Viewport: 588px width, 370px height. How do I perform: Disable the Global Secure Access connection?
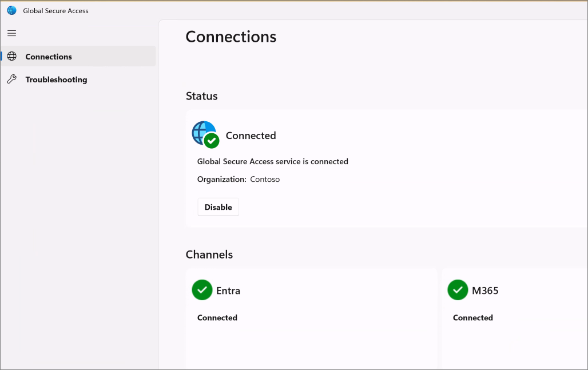pyautogui.click(x=218, y=207)
